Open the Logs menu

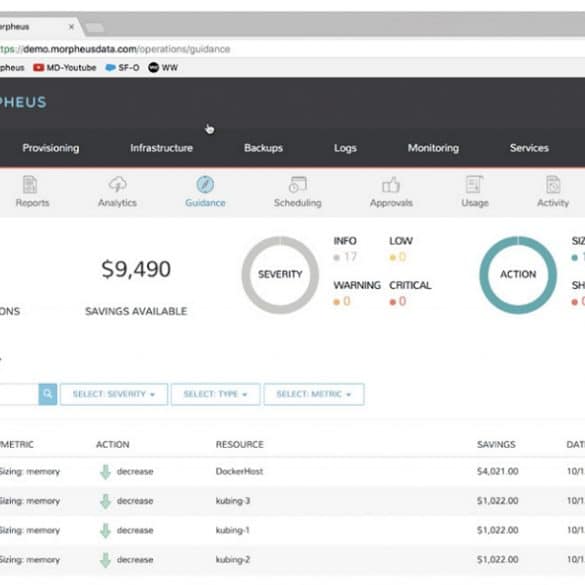click(345, 148)
